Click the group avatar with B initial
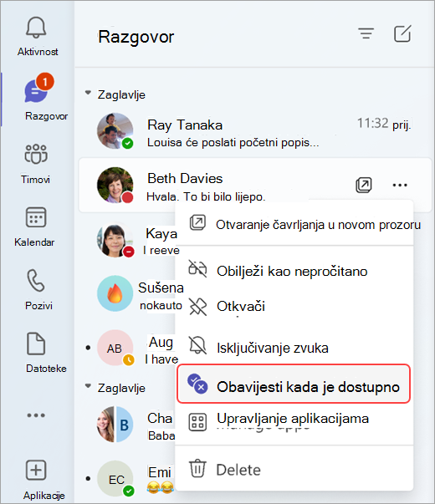The width and height of the screenshot is (435, 504). click(x=115, y=425)
